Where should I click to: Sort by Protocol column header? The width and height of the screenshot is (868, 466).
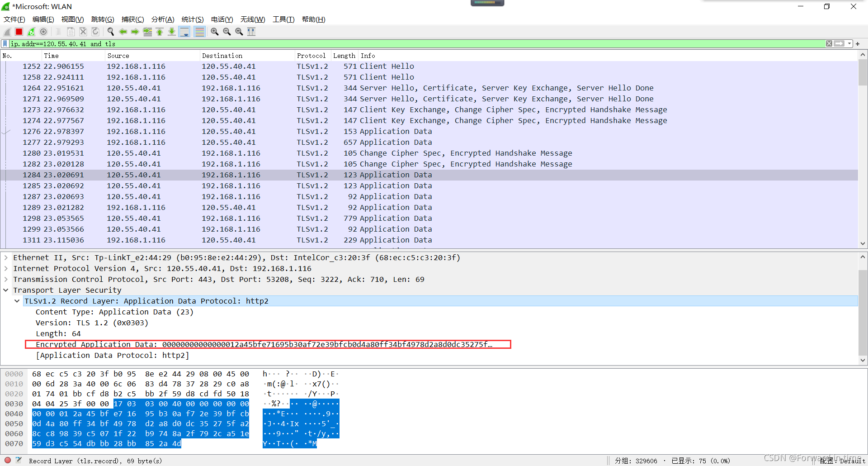pyautogui.click(x=312, y=56)
